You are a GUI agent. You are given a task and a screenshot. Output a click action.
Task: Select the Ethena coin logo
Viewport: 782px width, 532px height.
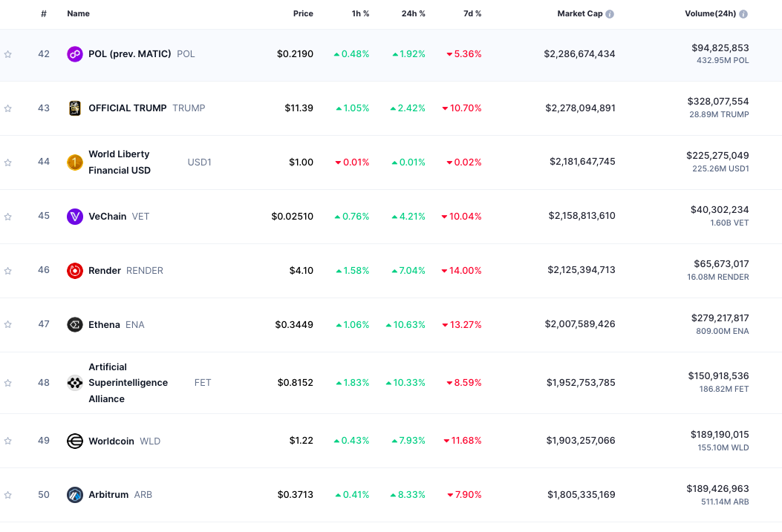75,325
